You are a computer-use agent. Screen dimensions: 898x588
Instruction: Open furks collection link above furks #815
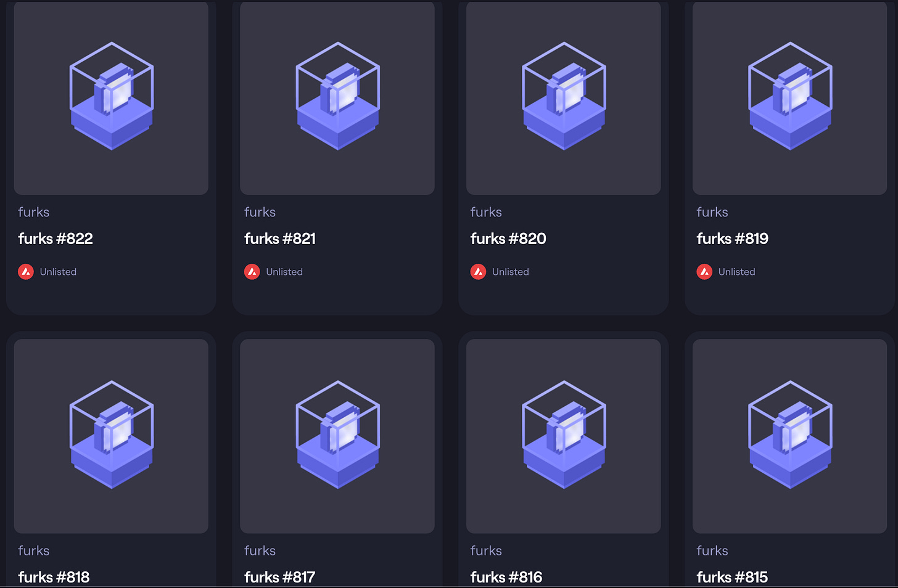(712, 550)
